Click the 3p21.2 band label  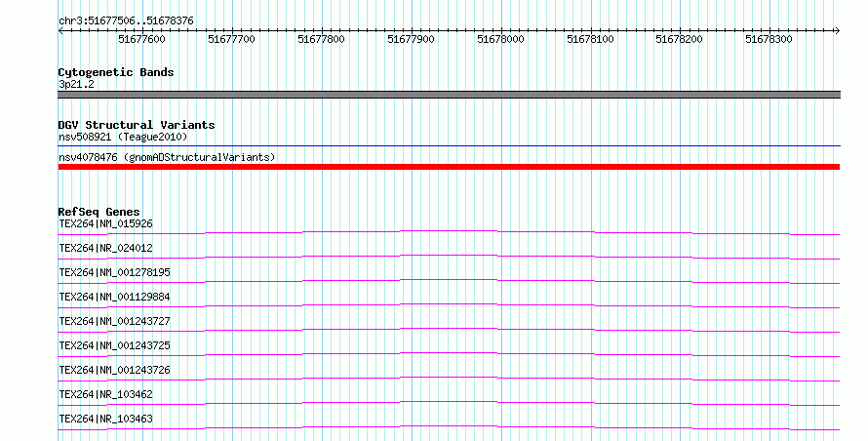(x=76, y=84)
